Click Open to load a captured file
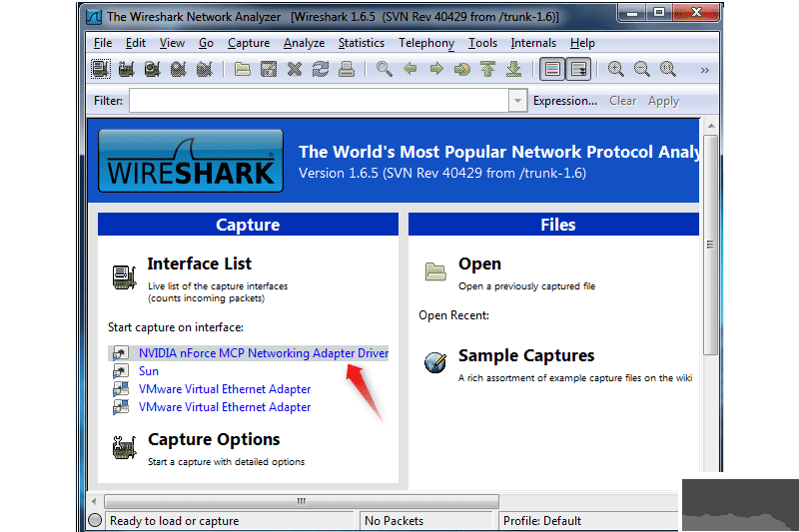The width and height of the screenshot is (799, 532). point(479,264)
